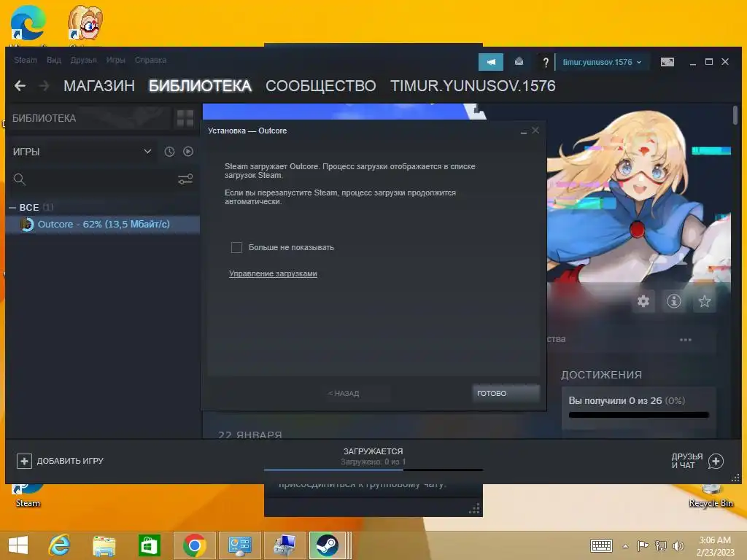
Task: Go to the СООБЩЕСТВО tab
Action: 321,86
